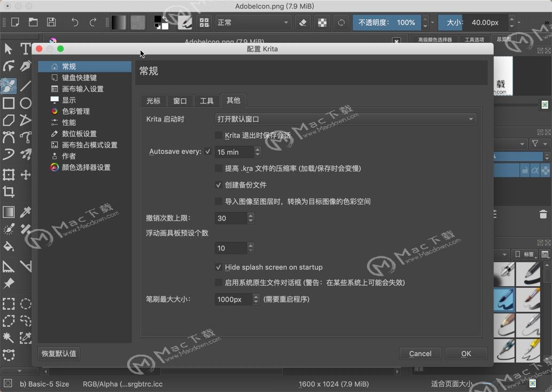Select the Ellipse tool
Viewport: 552px width, 392px height.
click(25, 103)
